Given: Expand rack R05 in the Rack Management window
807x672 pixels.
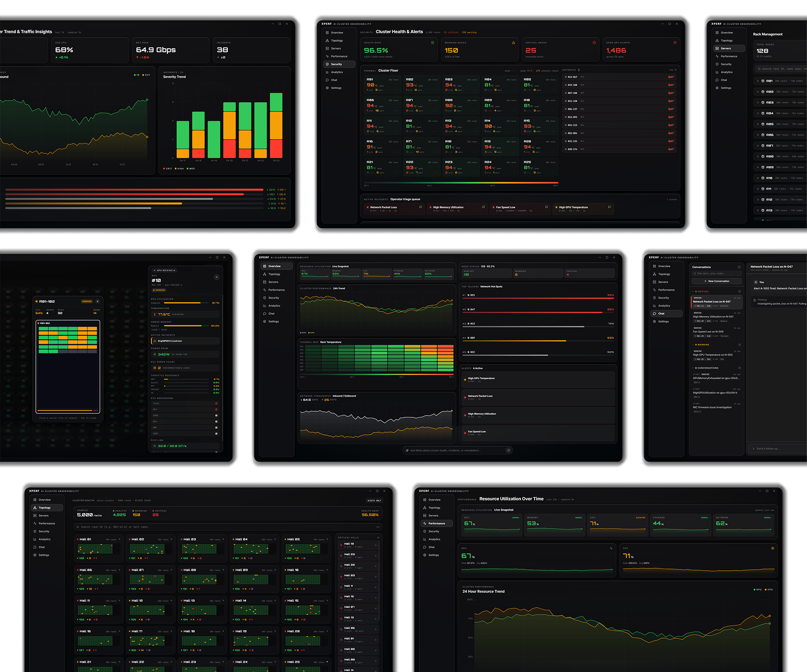Looking at the screenshot, I should tap(758, 124).
